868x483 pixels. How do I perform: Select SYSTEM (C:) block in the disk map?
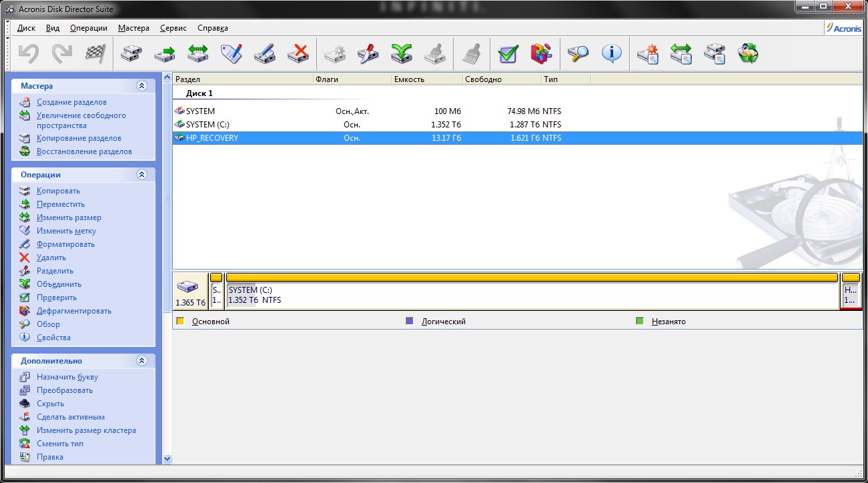pos(532,291)
